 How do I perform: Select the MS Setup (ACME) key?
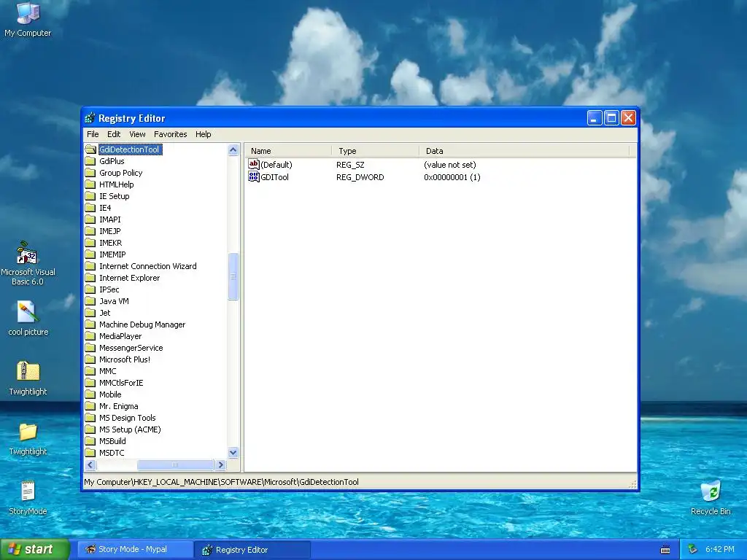pos(130,429)
